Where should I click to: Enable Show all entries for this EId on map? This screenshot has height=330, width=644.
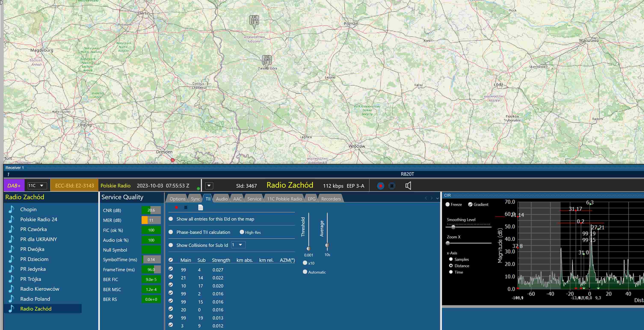[x=171, y=219]
